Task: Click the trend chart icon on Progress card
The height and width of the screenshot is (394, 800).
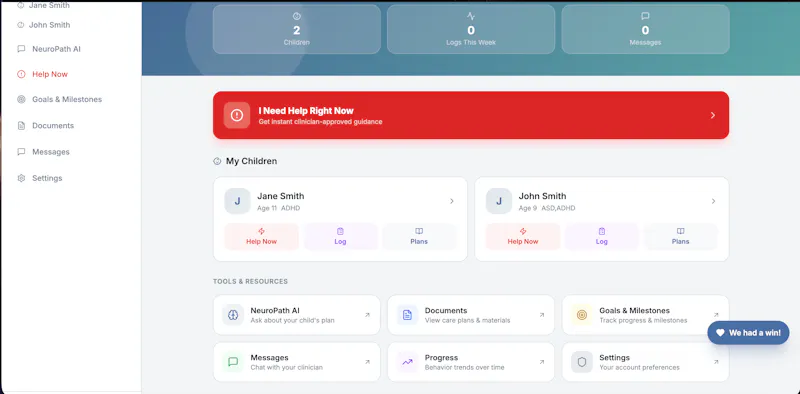Action: click(408, 362)
